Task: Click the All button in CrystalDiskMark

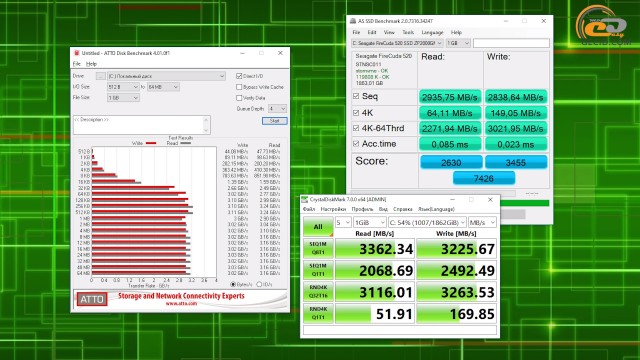Action: point(318,227)
